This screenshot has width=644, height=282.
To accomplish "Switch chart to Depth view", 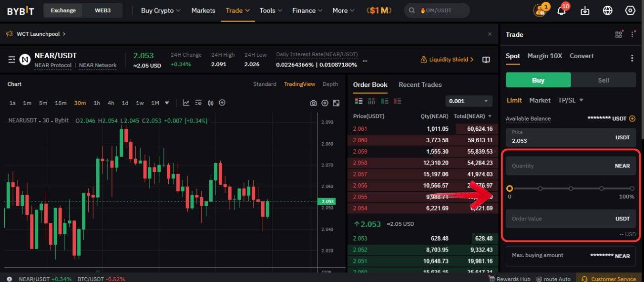I will [330, 84].
